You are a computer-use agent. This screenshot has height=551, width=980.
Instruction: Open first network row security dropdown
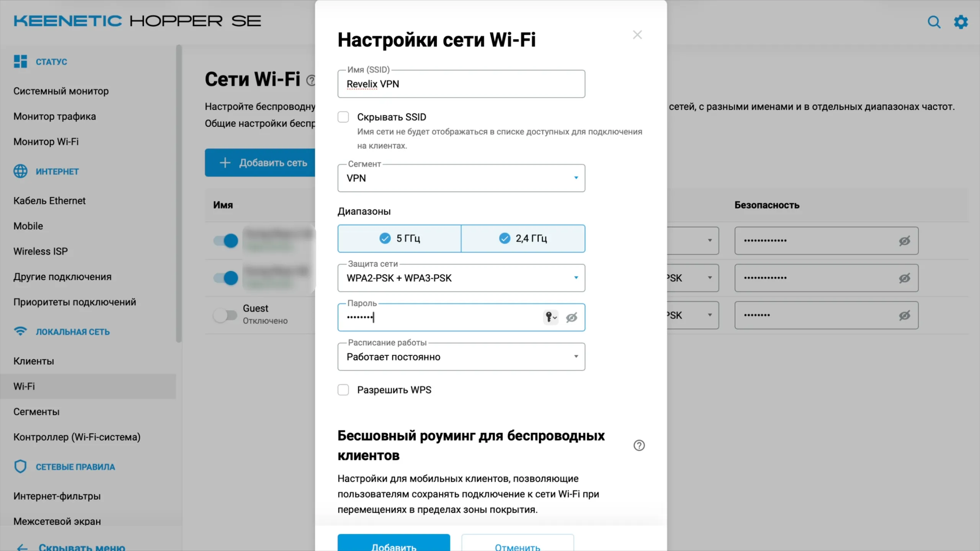coord(693,241)
